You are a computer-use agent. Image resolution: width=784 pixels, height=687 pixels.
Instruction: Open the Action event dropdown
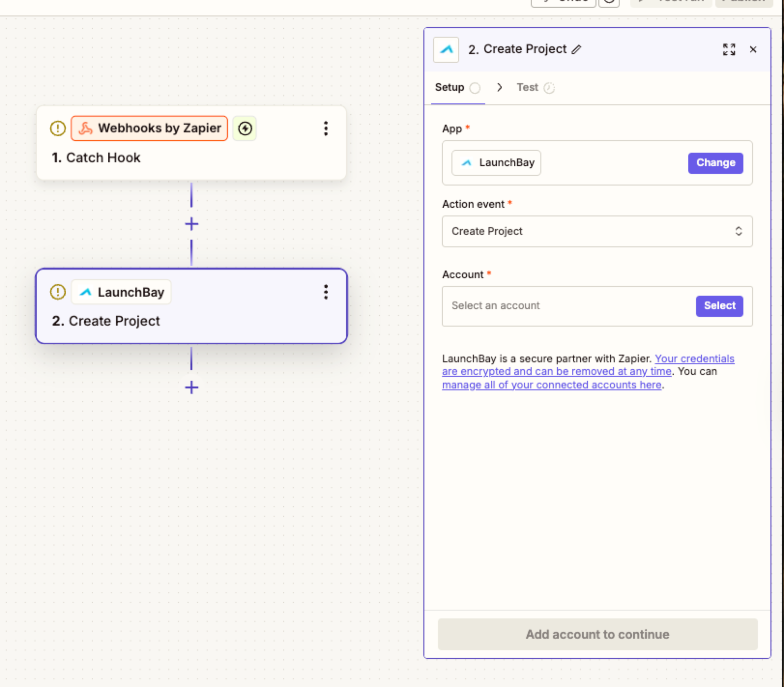coord(597,231)
